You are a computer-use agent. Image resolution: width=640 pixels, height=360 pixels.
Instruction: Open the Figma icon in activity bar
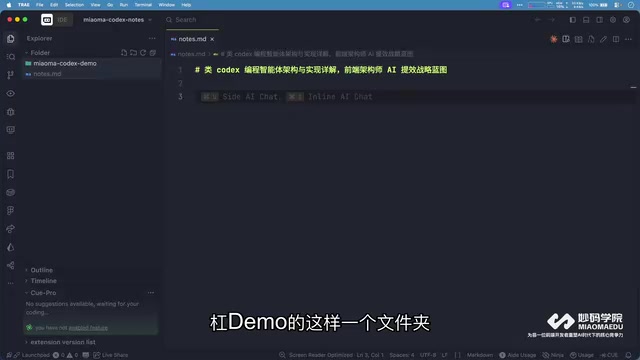point(11,211)
